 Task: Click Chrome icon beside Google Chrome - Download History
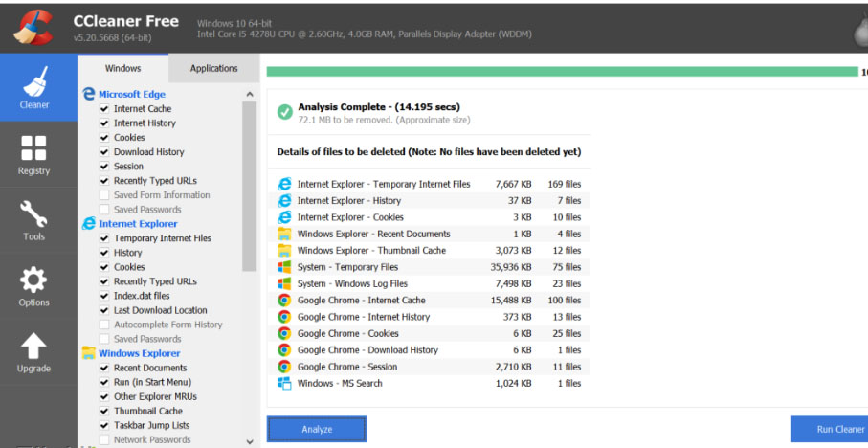284,350
